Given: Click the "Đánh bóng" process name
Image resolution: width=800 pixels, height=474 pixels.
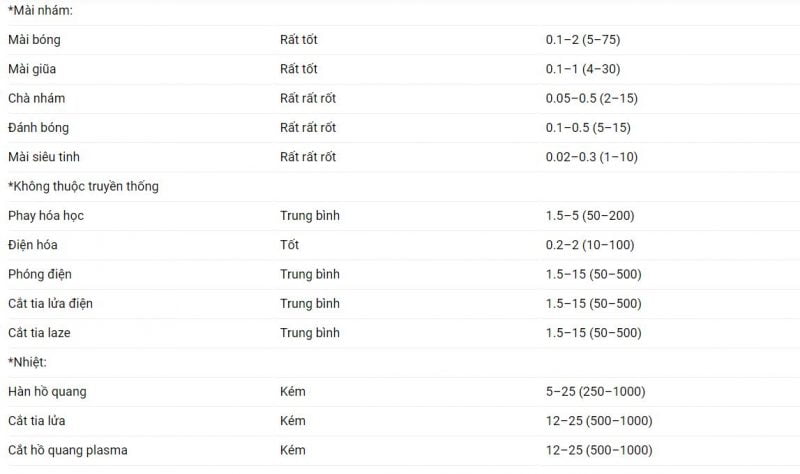Looking at the screenshot, I should point(38,127).
